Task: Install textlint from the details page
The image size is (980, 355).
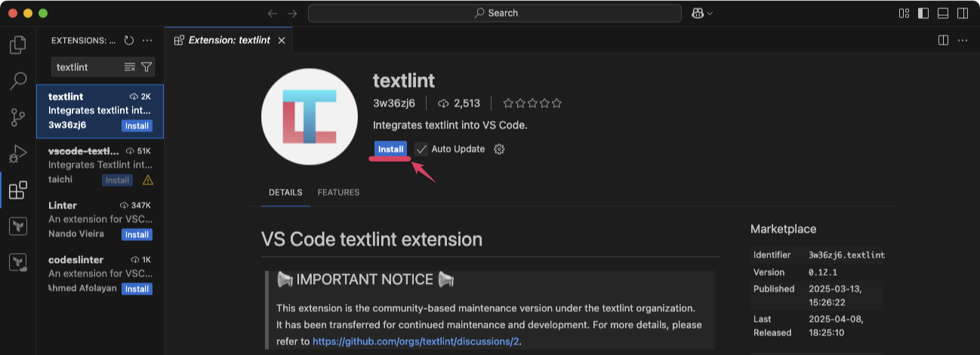Action: click(x=390, y=149)
